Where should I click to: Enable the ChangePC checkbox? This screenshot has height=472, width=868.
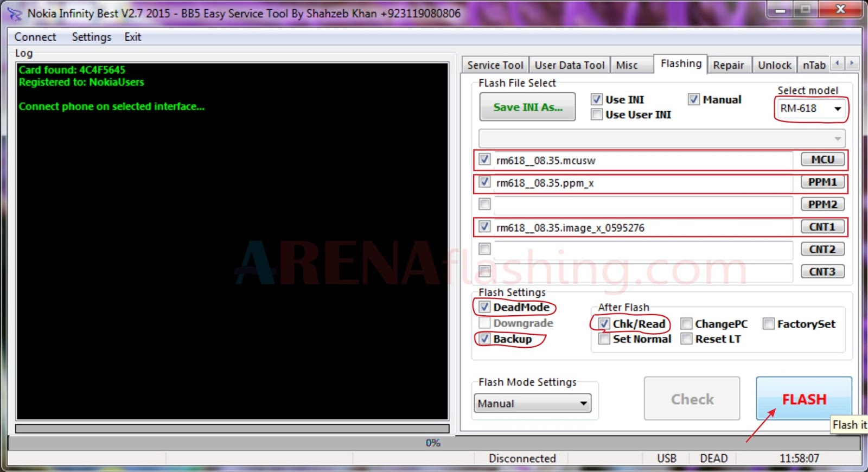pos(686,324)
